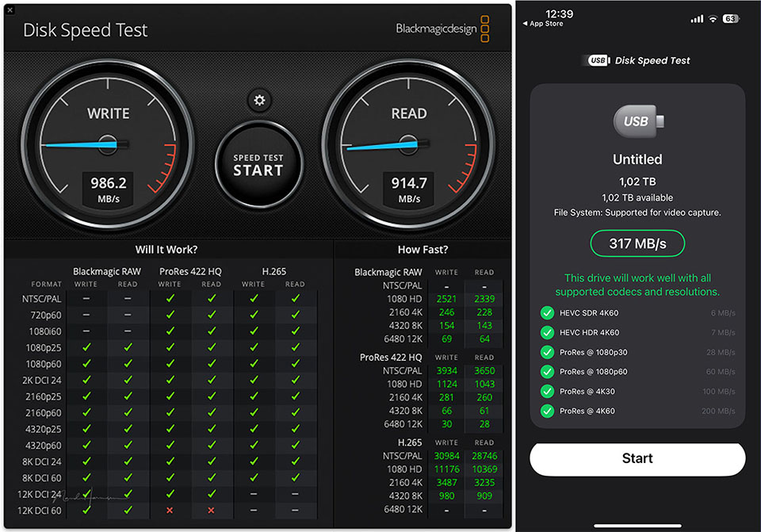Click 4320p25 Blackmagic RAW write checkmark

coord(86,429)
